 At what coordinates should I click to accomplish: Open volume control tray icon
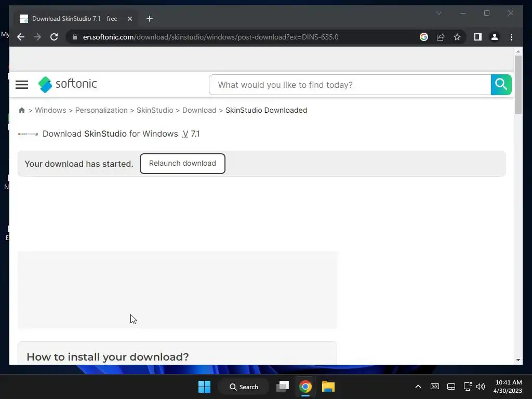click(x=481, y=387)
